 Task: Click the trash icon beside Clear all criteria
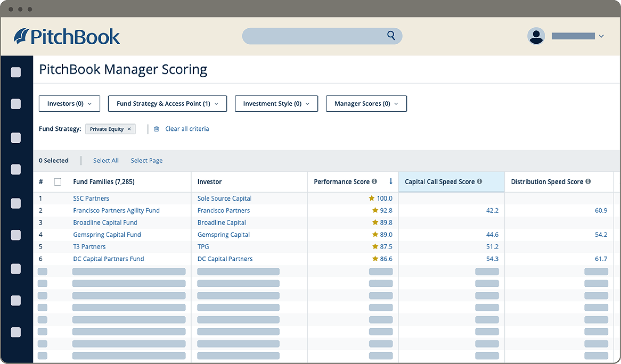[x=156, y=129]
